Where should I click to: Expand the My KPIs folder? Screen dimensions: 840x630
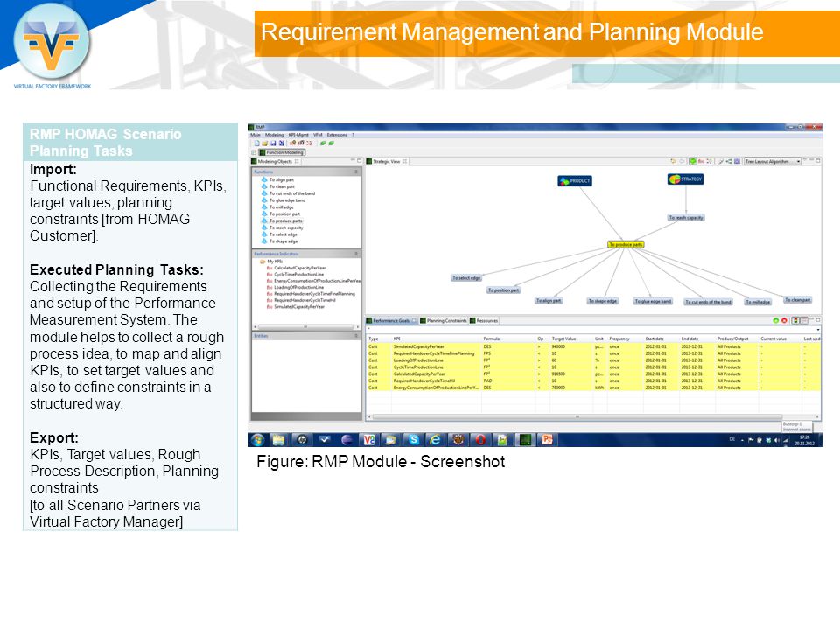point(271,262)
